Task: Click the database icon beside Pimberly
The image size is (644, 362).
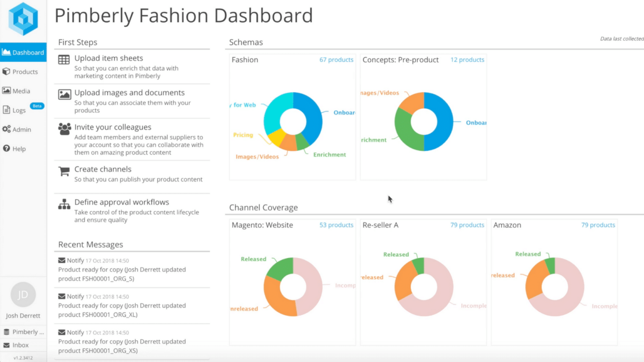Action: [x=6, y=332]
